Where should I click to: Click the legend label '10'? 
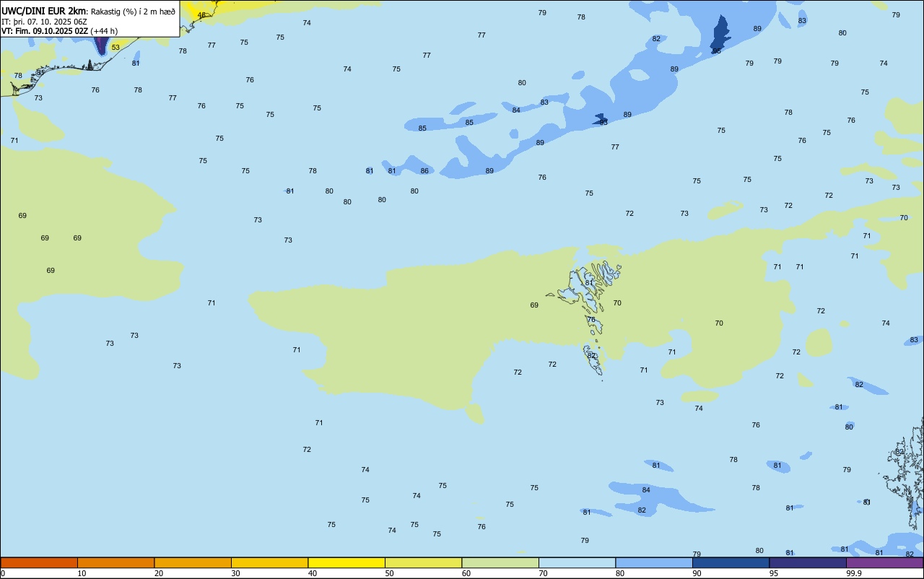point(82,573)
